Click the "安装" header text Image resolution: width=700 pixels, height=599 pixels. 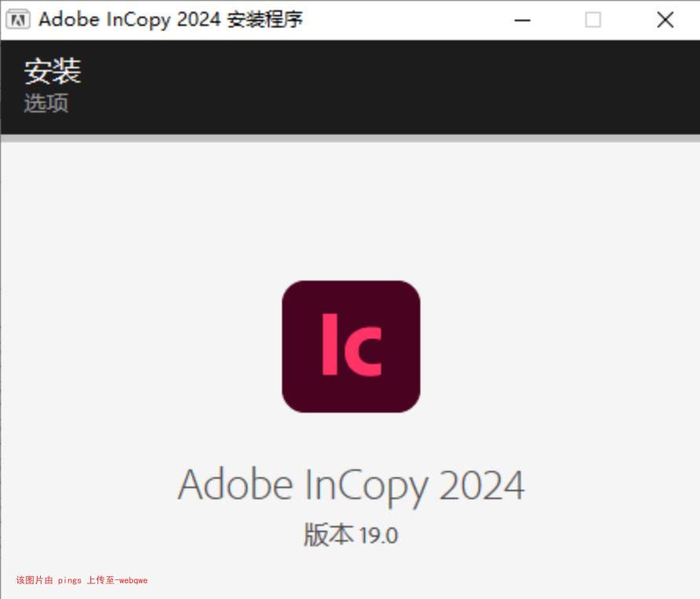coord(52,71)
